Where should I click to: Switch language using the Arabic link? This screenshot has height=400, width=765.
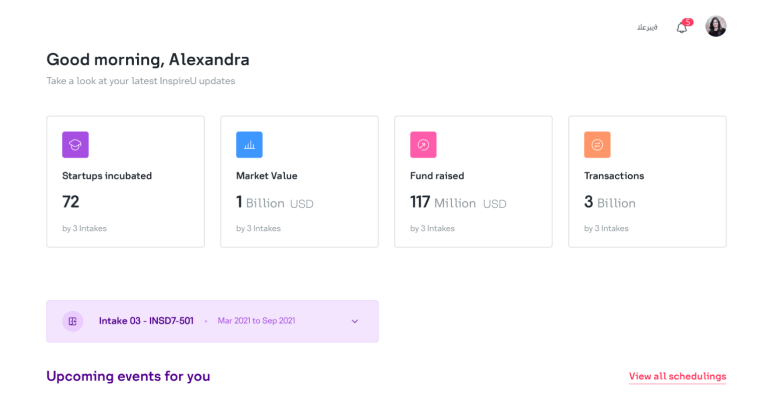coord(647,27)
